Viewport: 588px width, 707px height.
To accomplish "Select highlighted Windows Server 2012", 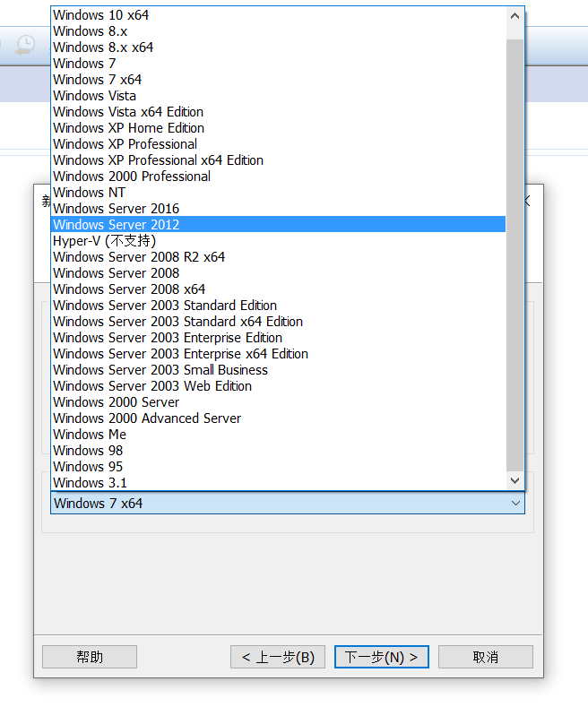I will [x=278, y=225].
